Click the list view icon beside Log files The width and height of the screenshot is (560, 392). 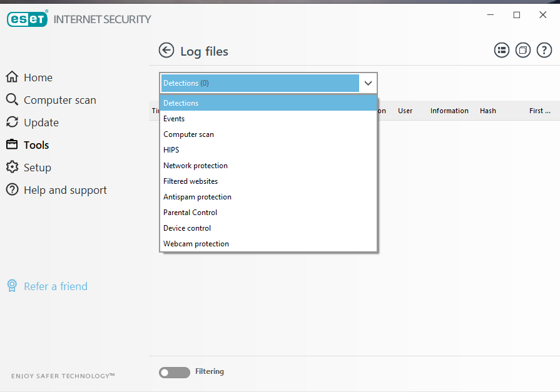502,51
